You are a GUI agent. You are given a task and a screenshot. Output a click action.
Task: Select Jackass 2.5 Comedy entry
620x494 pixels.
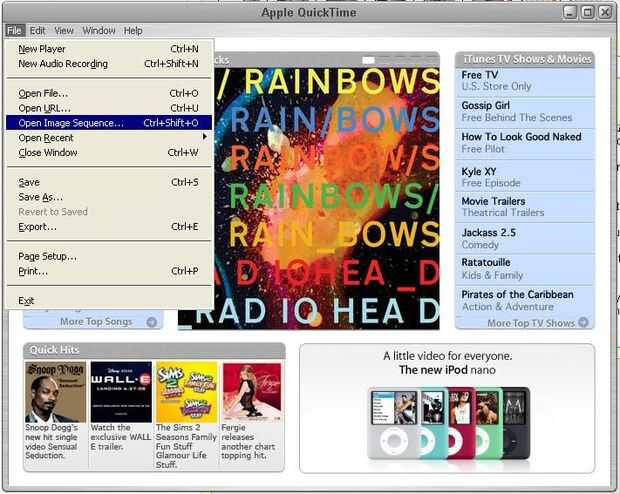[525, 238]
